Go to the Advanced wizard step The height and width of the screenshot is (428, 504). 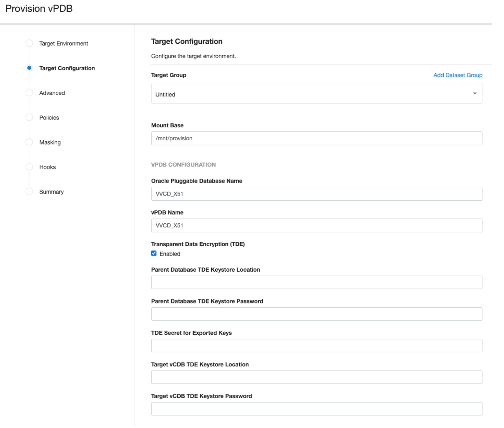52,93
